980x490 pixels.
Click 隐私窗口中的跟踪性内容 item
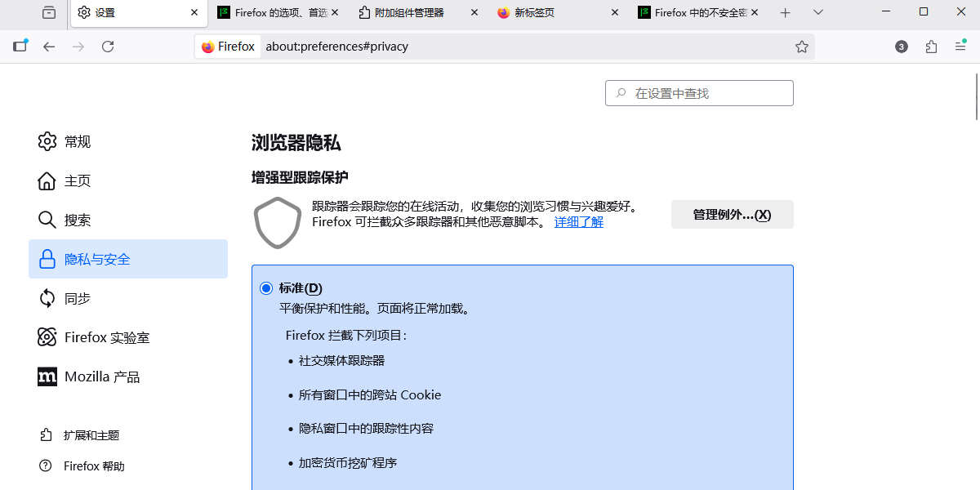click(x=366, y=429)
